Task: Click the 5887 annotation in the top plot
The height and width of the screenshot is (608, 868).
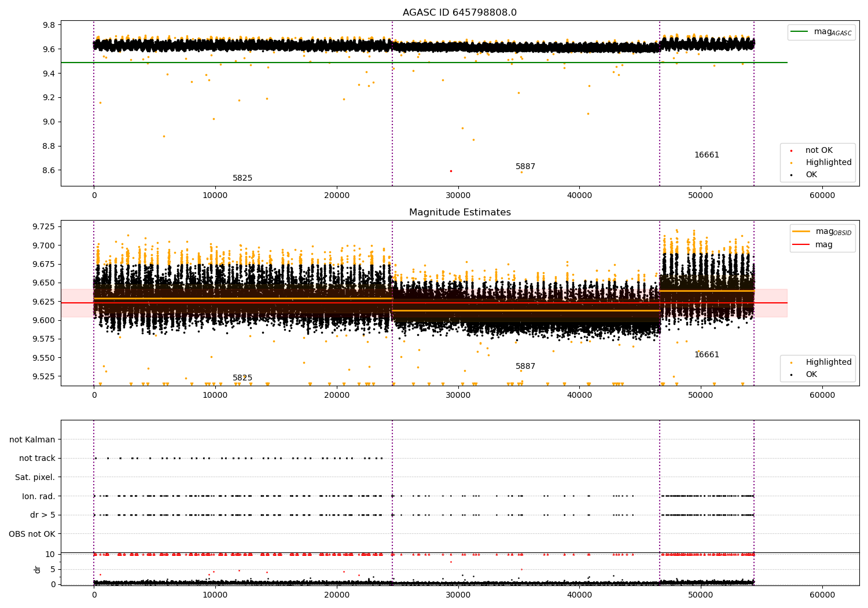Action: [x=525, y=167]
